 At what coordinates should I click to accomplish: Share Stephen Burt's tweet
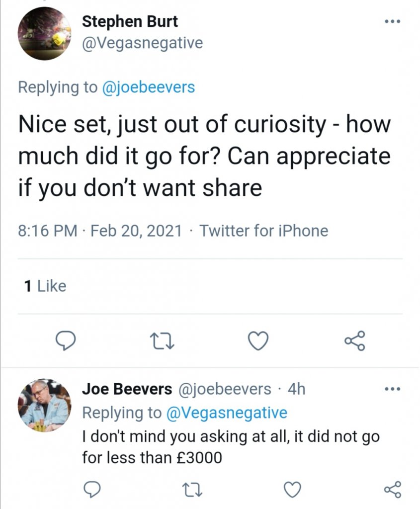coord(355,340)
